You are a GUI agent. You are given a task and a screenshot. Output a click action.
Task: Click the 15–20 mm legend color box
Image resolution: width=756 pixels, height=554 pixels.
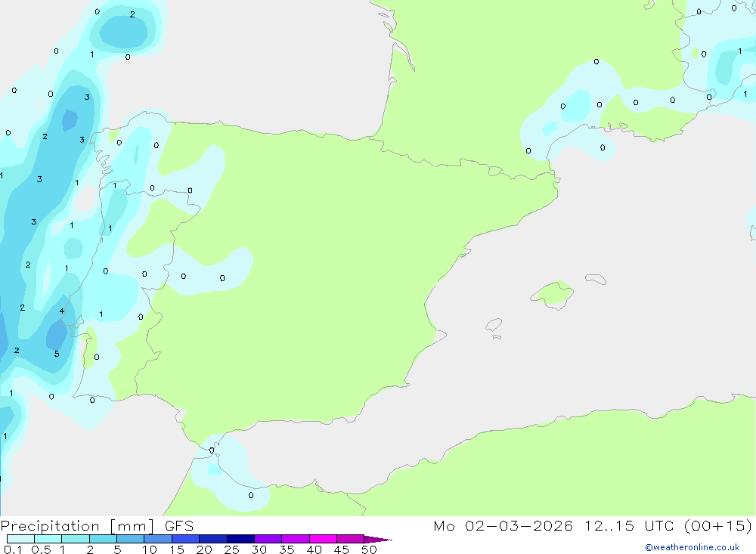click(186, 539)
